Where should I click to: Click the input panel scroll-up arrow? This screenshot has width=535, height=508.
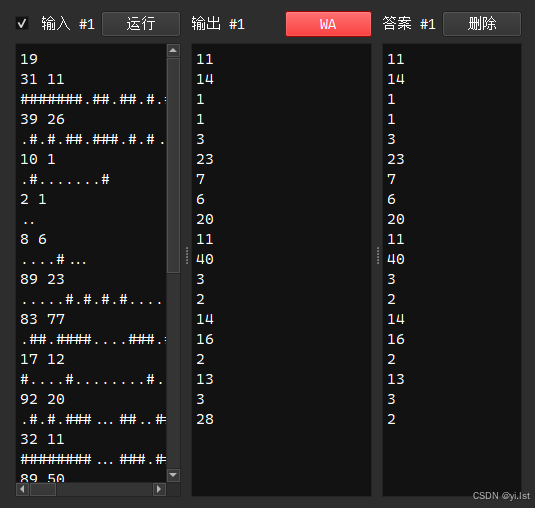(x=173, y=50)
